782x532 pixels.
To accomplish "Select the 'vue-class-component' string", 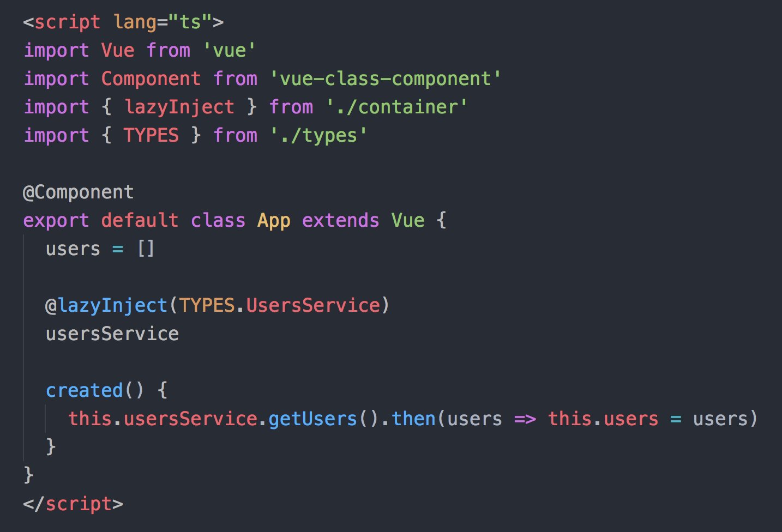I will click(x=386, y=79).
